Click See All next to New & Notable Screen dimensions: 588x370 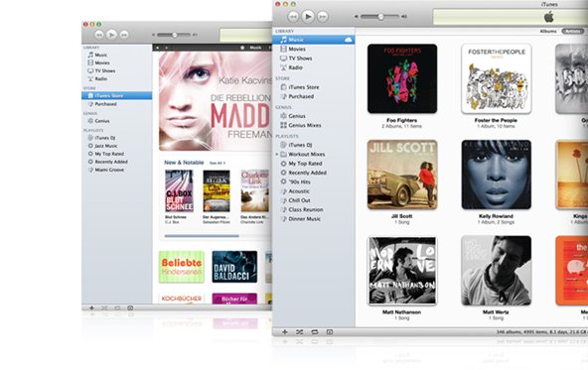[x=218, y=163]
